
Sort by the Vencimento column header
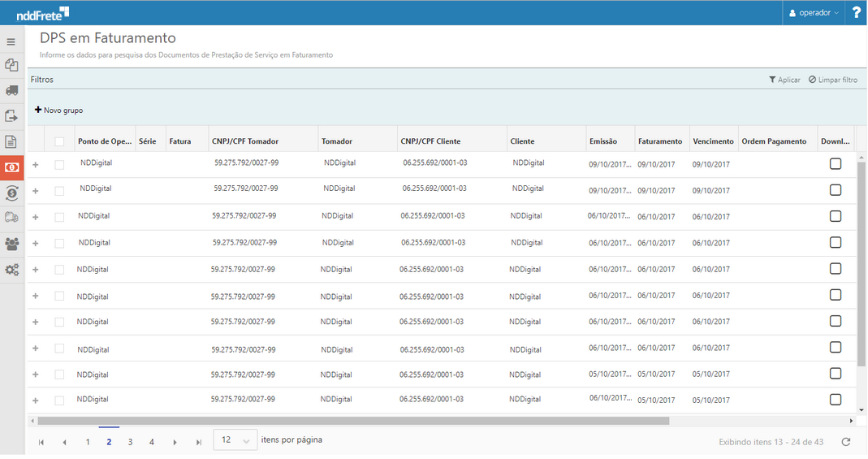713,141
